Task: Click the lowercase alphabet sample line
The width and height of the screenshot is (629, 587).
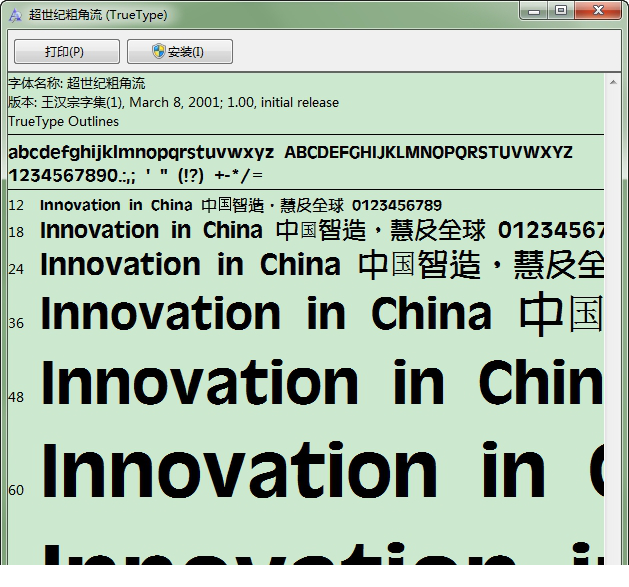Action: [141, 152]
